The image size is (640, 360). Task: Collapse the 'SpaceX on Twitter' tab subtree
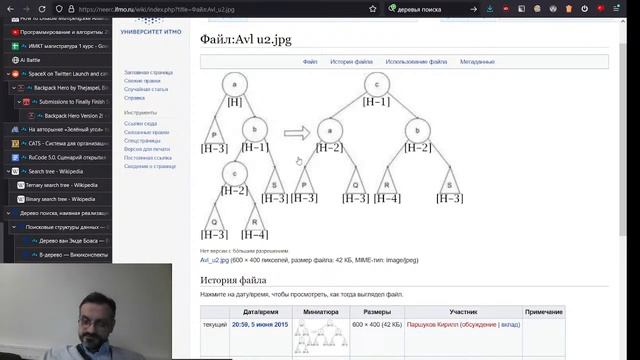(8, 74)
